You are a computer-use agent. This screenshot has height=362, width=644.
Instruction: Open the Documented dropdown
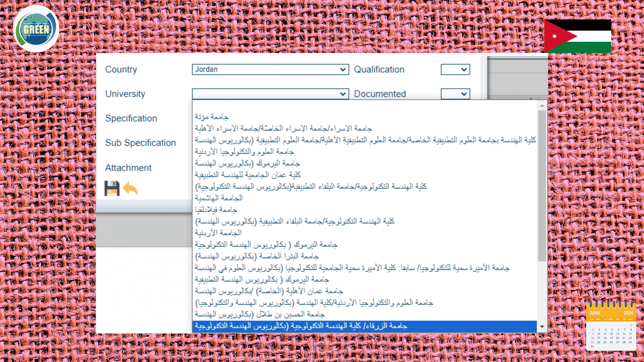click(x=455, y=94)
